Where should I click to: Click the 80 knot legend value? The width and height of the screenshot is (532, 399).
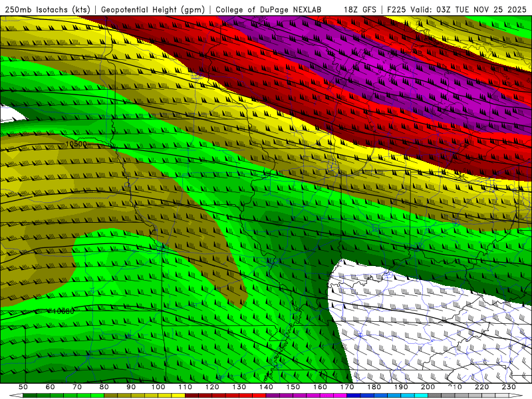104,387
